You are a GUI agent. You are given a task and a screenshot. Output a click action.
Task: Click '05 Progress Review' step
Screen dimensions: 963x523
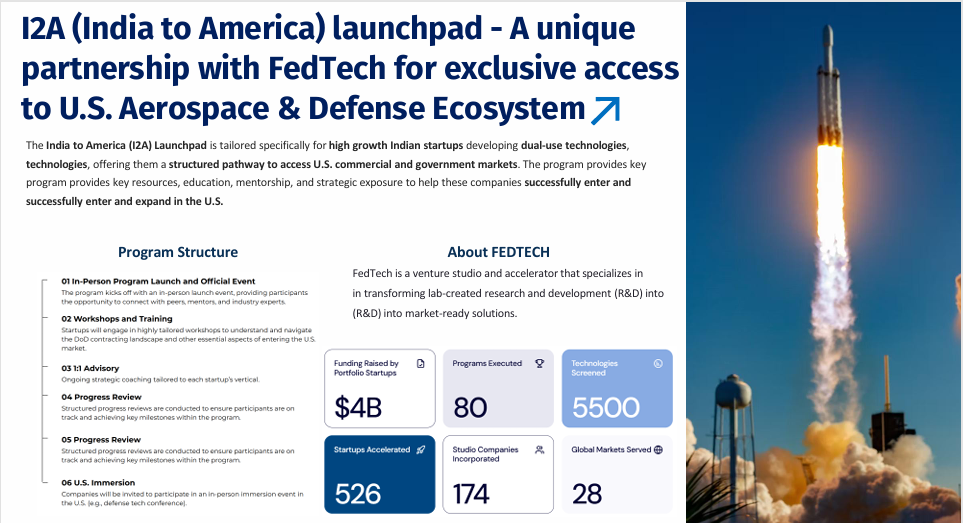(101, 440)
